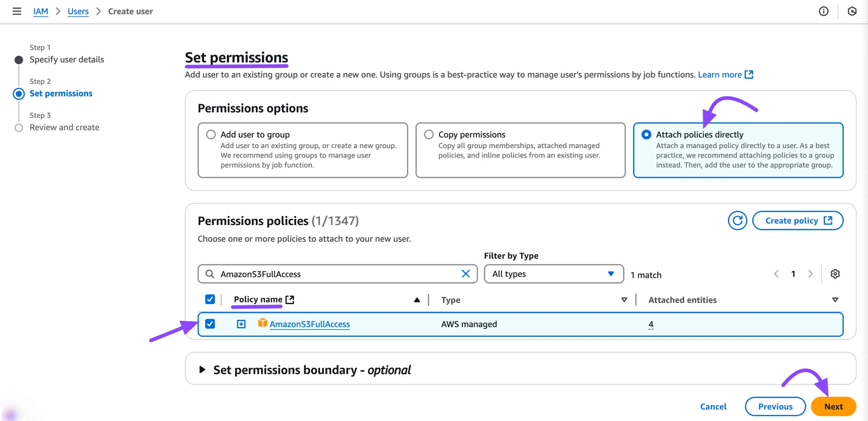The width and height of the screenshot is (868, 421).
Task: Click the search magnifier icon
Action: pos(210,274)
